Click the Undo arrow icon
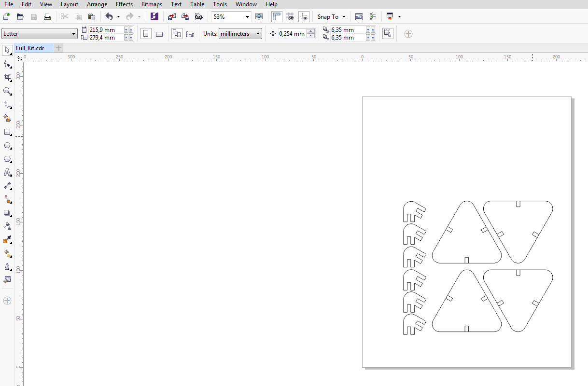 (x=109, y=16)
